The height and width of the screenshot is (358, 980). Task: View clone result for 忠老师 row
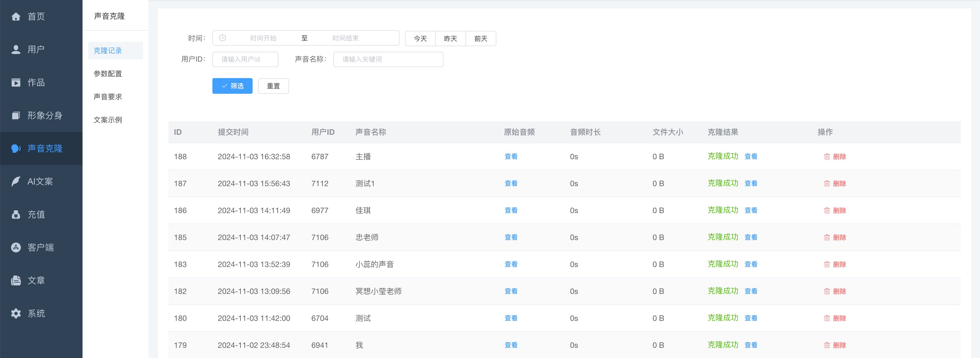(x=751, y=238)
